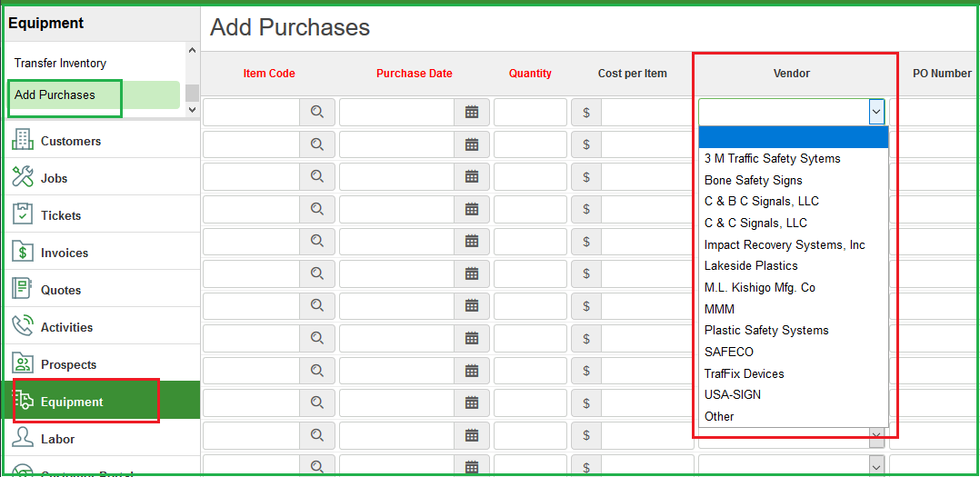This screenshot has height=477, width=980.
Task: Click the Invoices dollar icon in sidebar
Action: pos(23,253)
